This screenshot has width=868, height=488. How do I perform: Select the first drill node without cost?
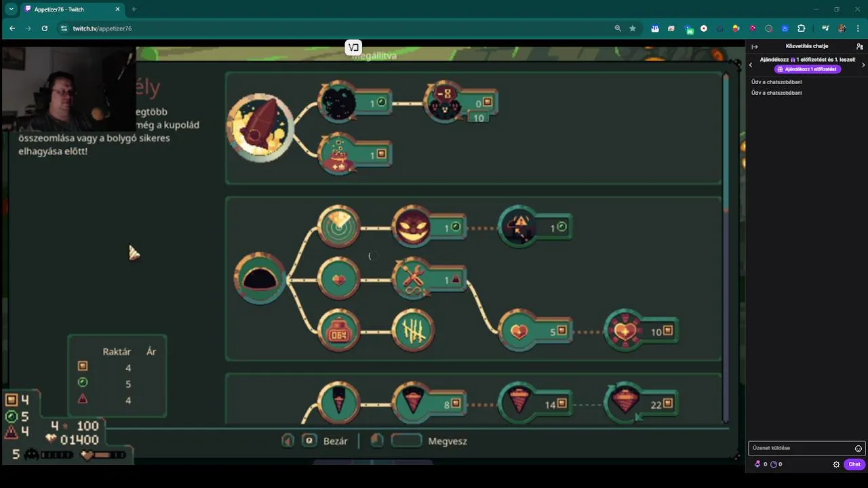338,403
